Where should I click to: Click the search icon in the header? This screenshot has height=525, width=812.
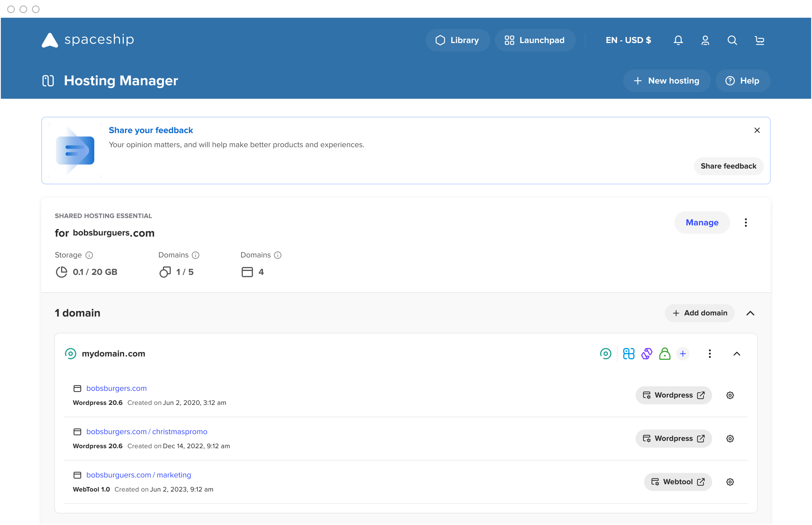pos(732,40)
